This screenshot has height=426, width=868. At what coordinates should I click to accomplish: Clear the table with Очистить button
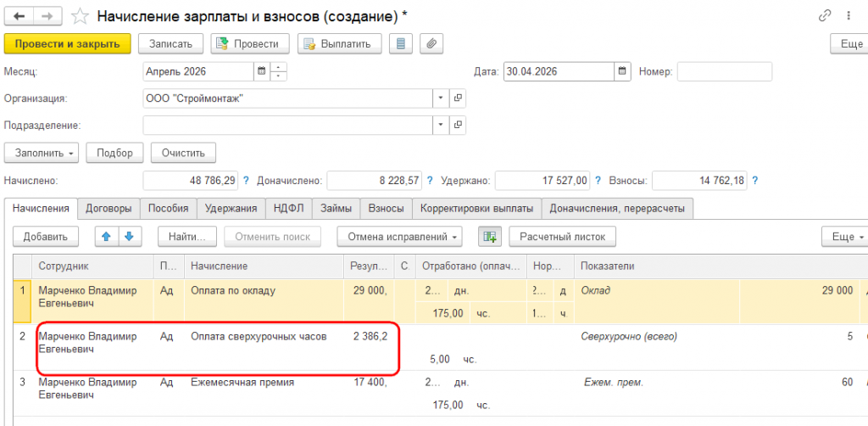(x=183, y=153)
